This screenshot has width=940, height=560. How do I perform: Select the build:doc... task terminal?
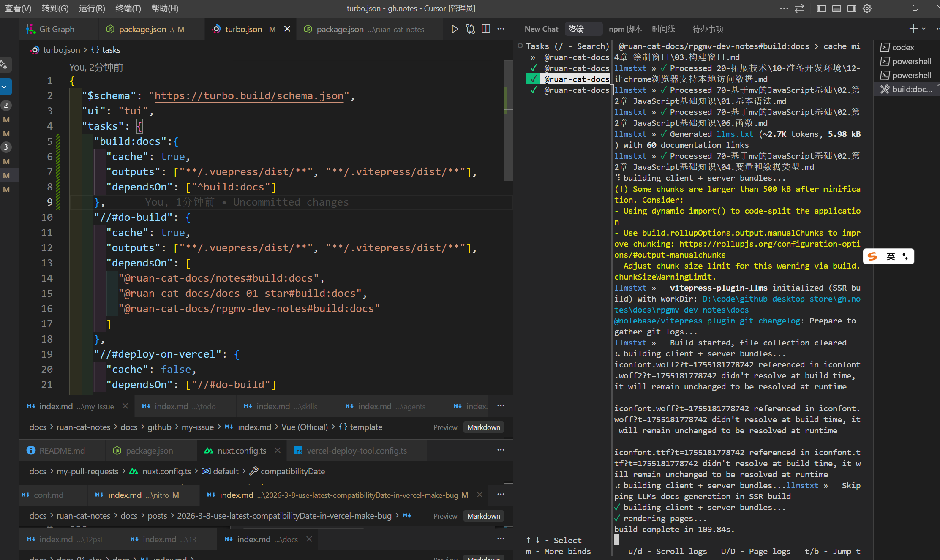point(912,89)
